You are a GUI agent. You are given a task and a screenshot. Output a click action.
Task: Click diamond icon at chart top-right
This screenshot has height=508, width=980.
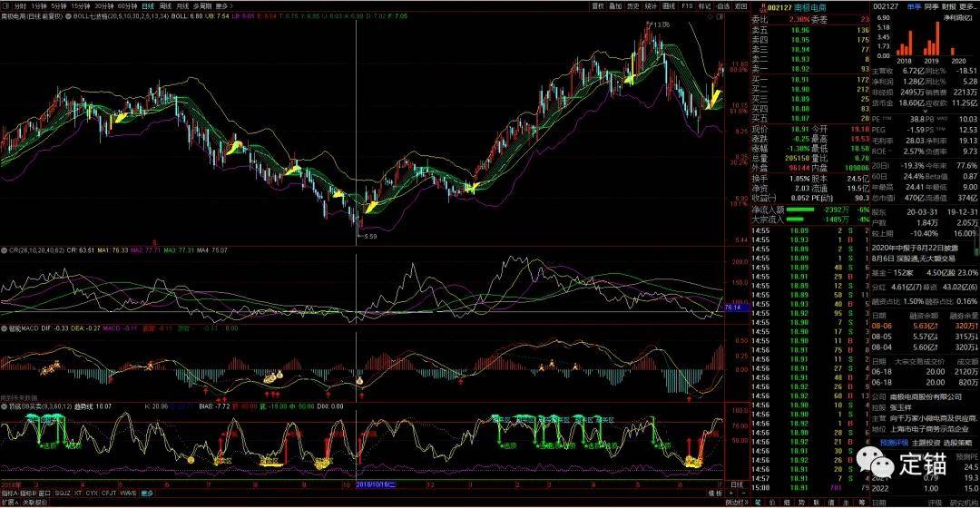pyautogui.click(x=710, y=17)
